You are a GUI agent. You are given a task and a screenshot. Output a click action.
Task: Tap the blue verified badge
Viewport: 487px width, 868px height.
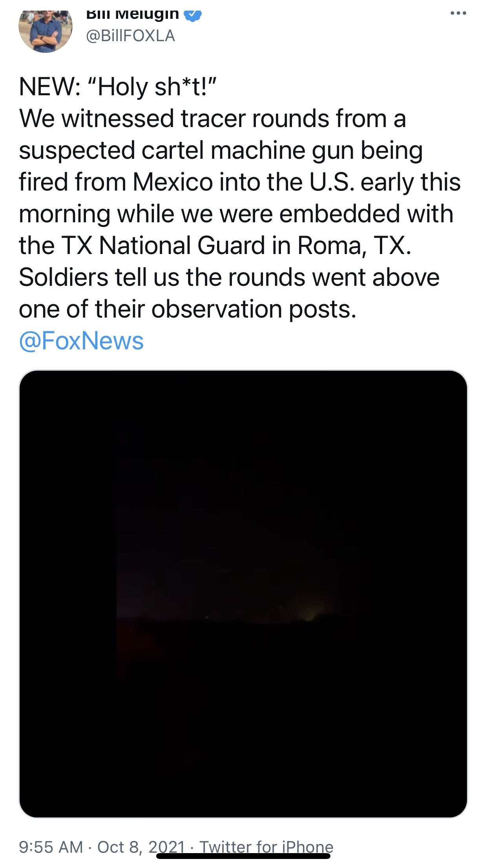(x=192, y=15)
